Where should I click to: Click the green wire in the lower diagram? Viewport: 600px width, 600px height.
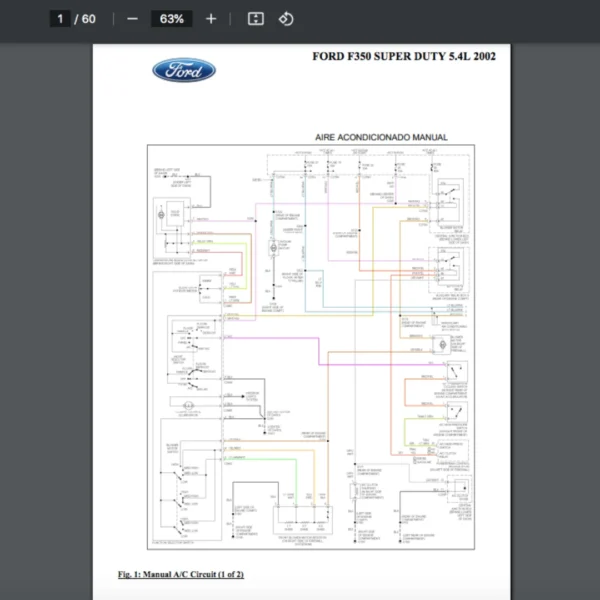(260, 458)
